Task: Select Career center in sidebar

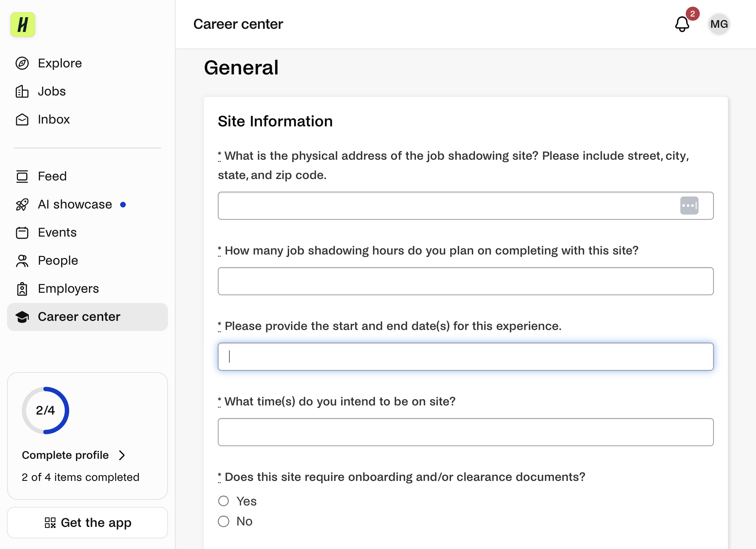Action: [87, 317]
